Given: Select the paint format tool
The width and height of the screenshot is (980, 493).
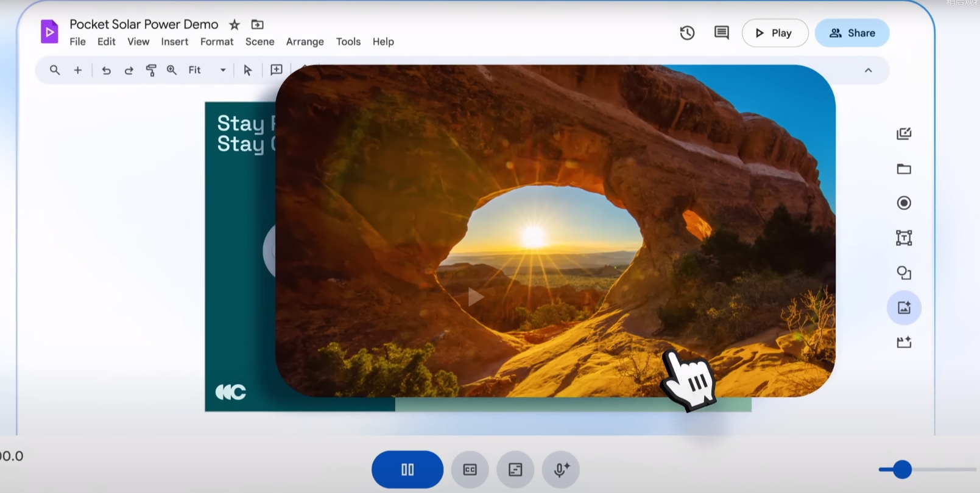Looking at the screenshot, I should click(151, 70).
